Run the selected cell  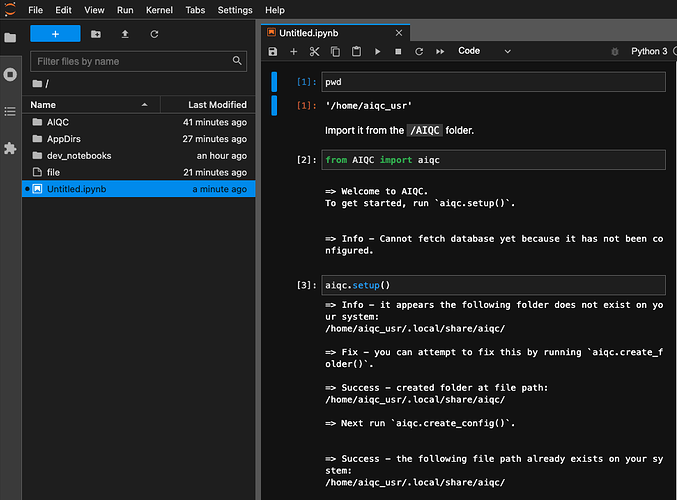pyautogui.click(x=377, y=51)
